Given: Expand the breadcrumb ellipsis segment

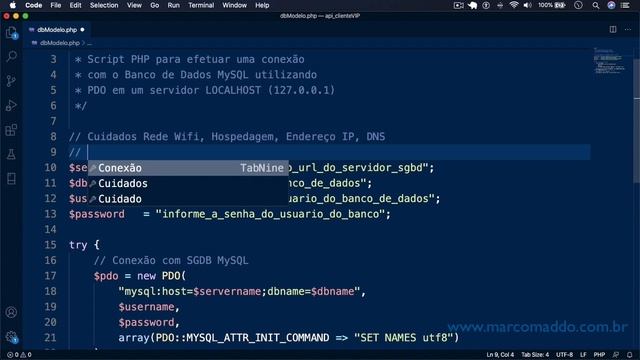Looking at the screenshot, I should pyautogui.click(x=89, y=43).
